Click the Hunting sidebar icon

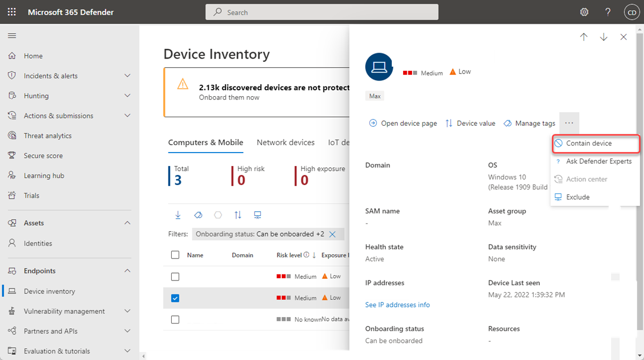pos(12,96)
